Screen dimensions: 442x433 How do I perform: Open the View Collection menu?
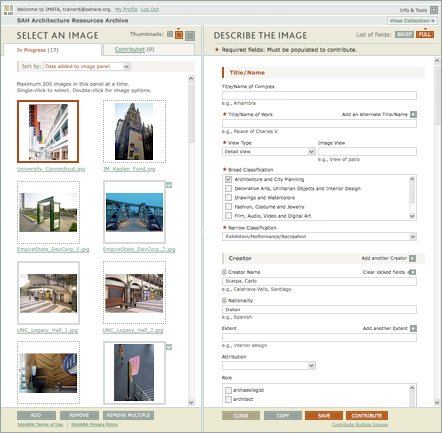coord(412,21)
